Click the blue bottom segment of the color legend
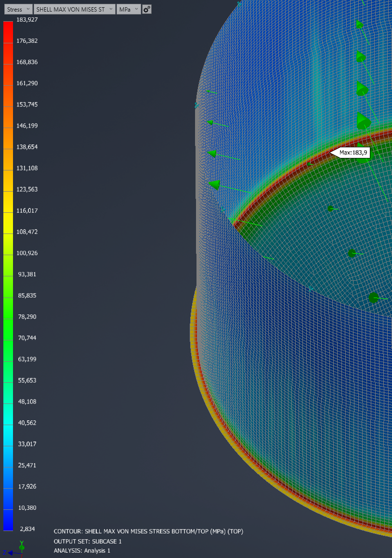392x558 pixels. (x=8, y=520)
